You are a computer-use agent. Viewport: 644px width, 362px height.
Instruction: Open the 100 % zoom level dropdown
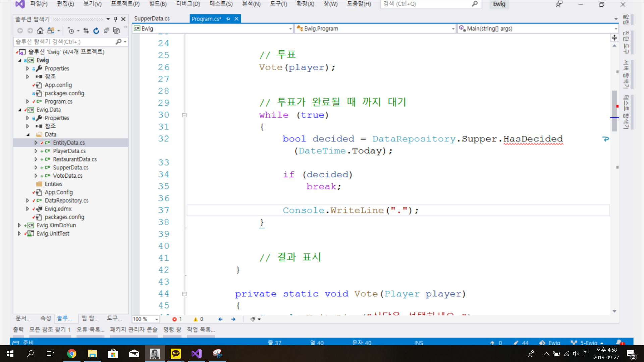coord(156,319)
